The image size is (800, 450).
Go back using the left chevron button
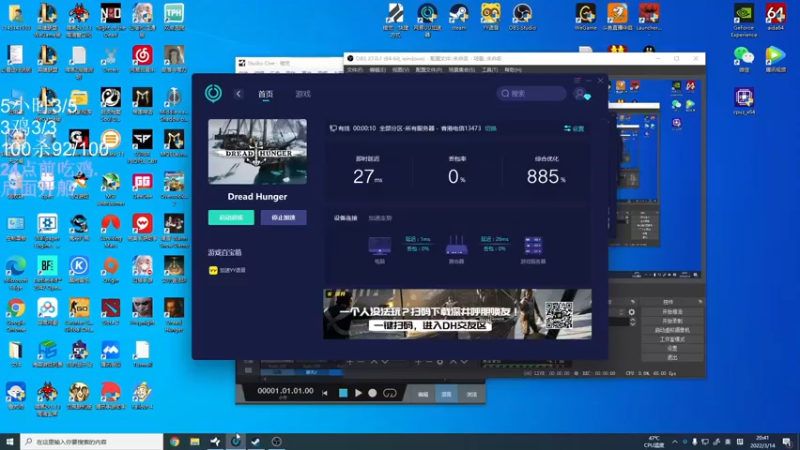tap(238, 94)
